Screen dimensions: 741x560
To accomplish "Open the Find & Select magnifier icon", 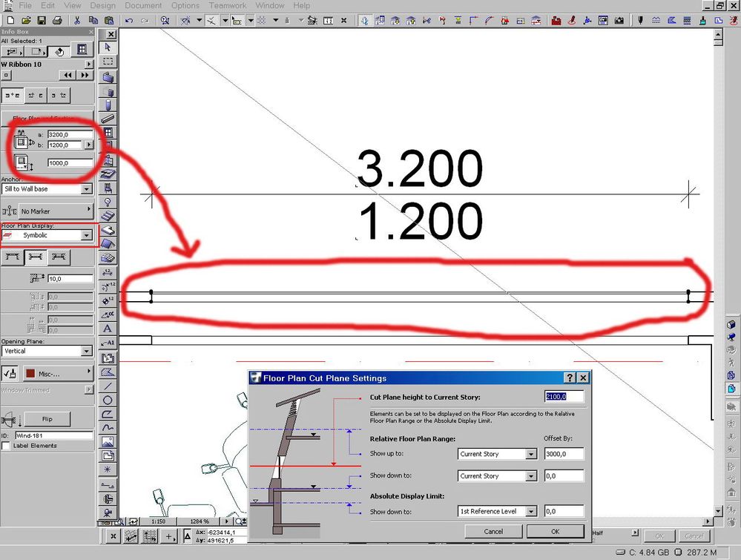I will click(165, 20).
